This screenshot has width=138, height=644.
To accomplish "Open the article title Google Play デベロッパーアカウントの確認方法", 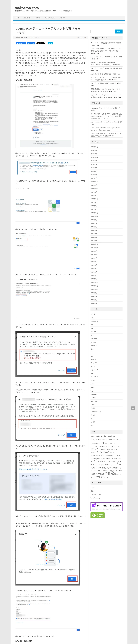I will coord(48,30).
